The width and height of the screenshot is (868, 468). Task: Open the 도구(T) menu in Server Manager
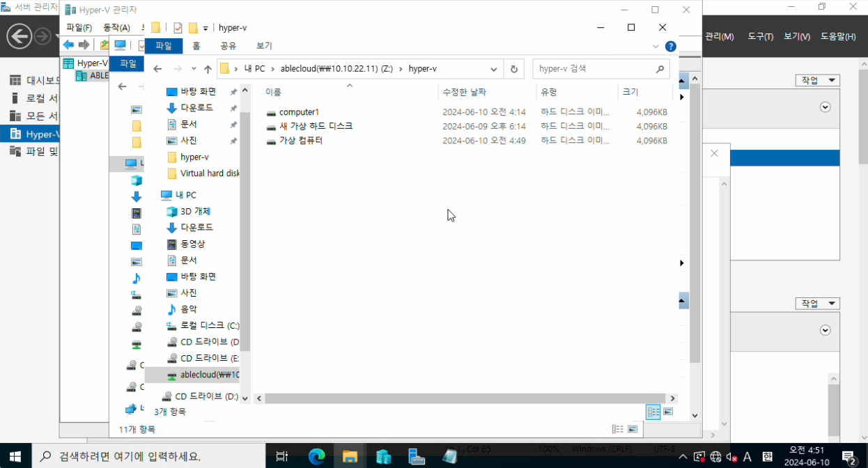click(x=760, y=36)
